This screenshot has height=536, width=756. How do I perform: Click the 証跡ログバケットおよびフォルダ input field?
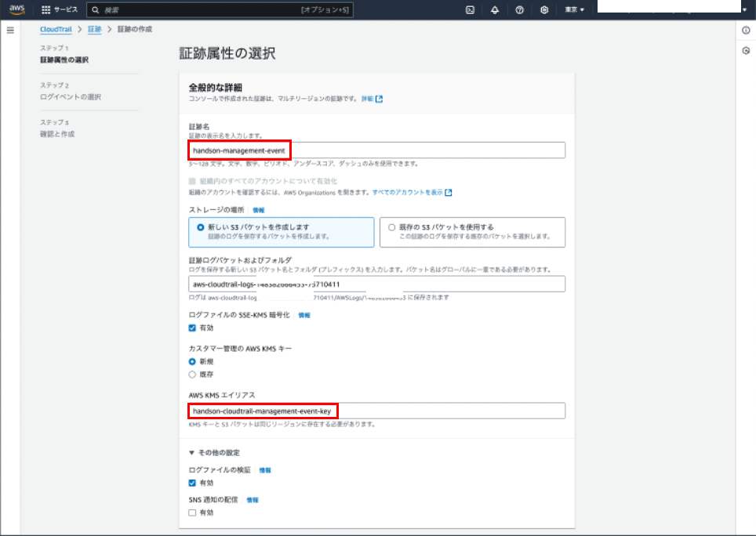click(376, 284)
